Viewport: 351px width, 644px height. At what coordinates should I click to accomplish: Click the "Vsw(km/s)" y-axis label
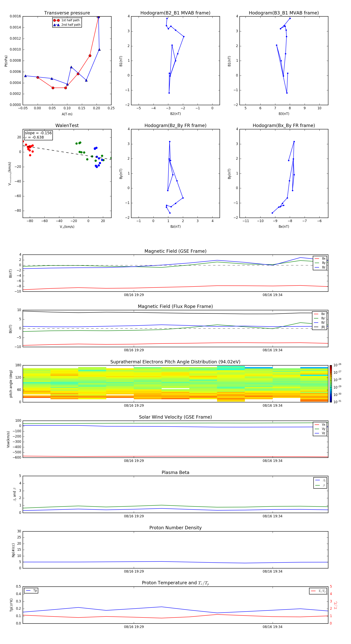tap(8, 439)
